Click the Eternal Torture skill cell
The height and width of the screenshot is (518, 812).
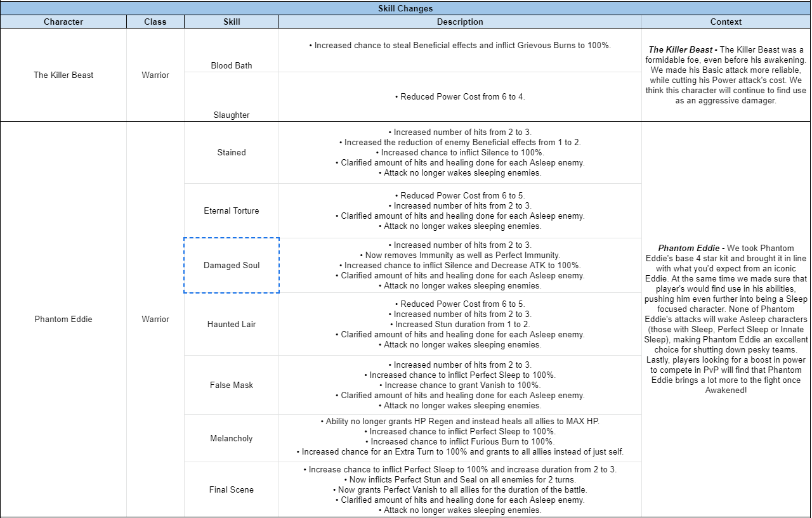pyautogui.click(x=232, y=210)
